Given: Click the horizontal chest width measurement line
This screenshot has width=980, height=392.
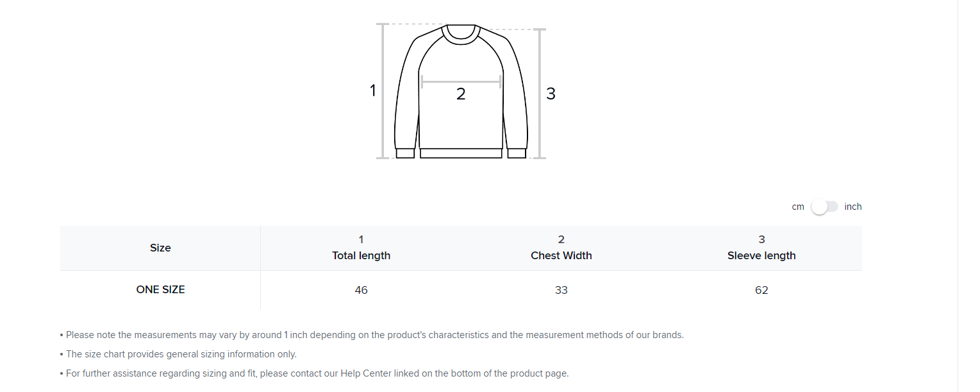Looking at the screenshot, I should [x=461, y=81].
